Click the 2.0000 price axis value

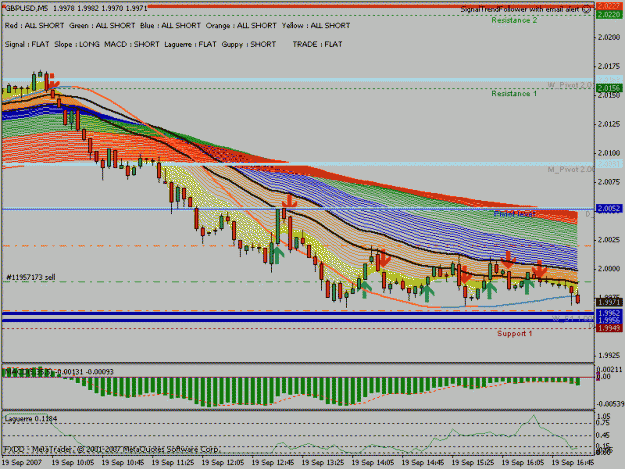click(x=609, y=269)
